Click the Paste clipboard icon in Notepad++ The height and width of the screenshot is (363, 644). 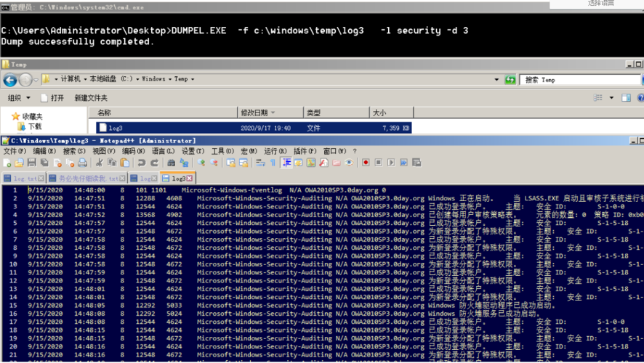tap(124, 163)
